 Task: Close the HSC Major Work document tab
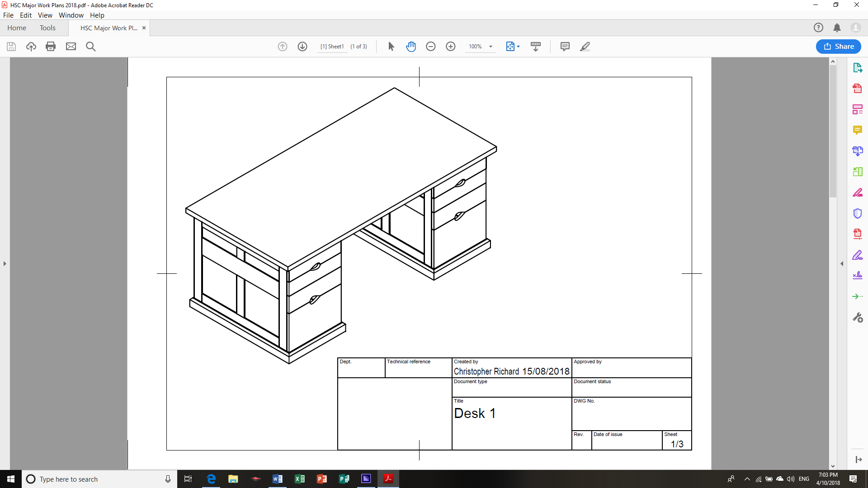(x=144, y=28)
